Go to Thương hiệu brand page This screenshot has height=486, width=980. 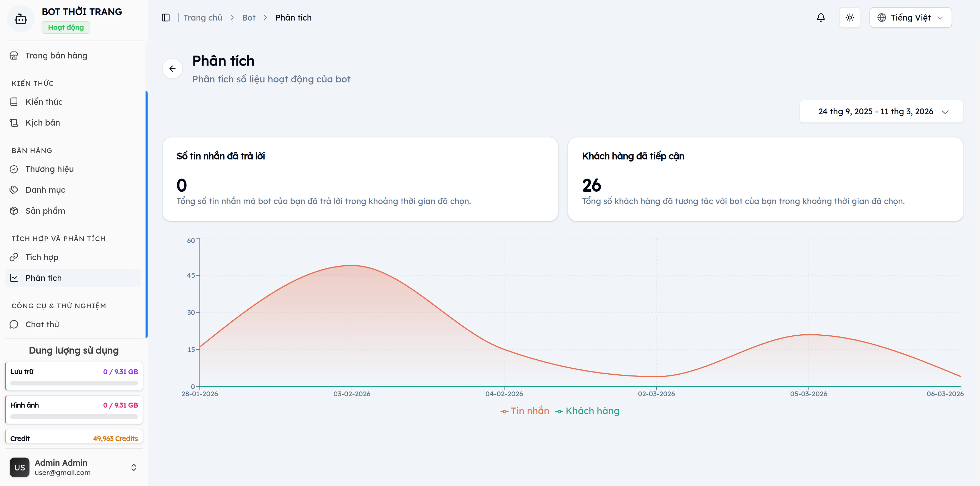(x=49, y=169)
